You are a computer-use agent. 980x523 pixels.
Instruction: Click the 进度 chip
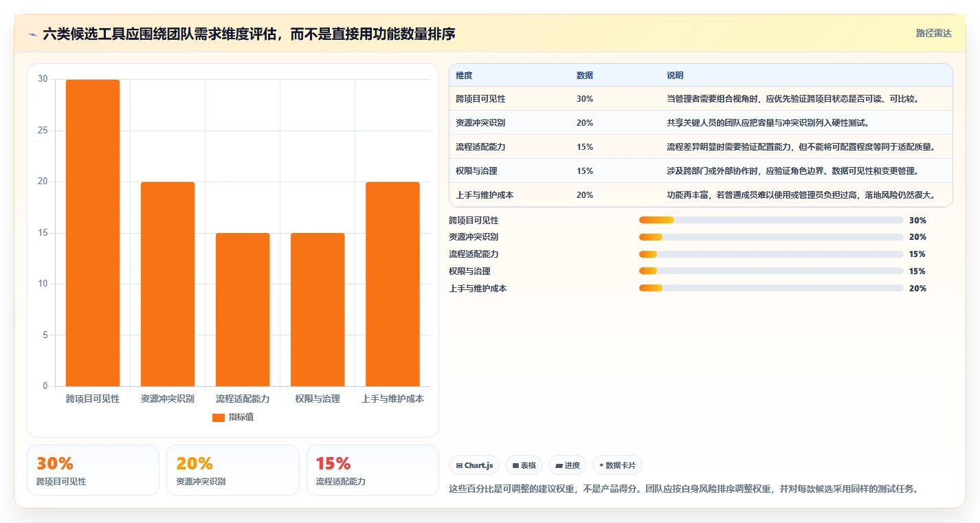pos(568,465)
